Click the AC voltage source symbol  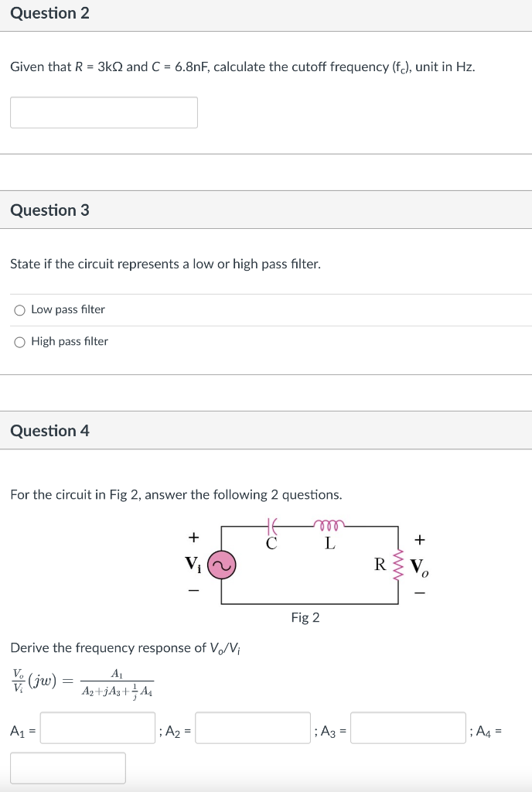[221, 565]
